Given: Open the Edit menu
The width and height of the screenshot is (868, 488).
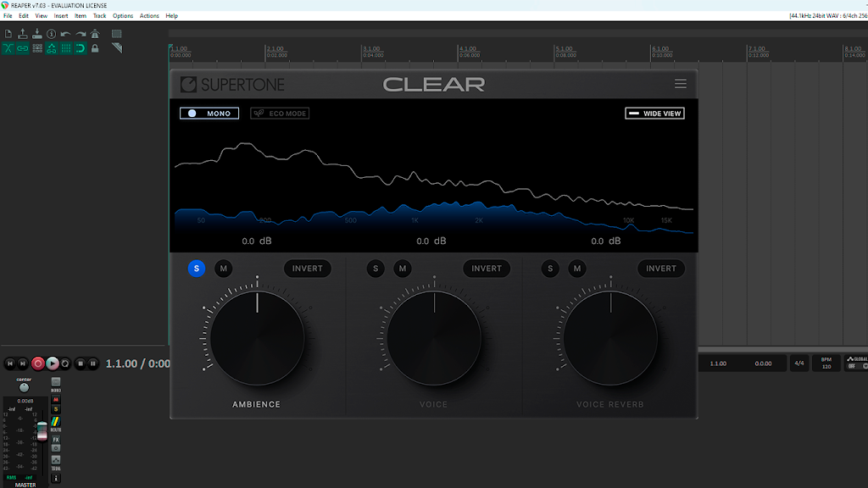Looking at the screenshot, I should point(23,16).
